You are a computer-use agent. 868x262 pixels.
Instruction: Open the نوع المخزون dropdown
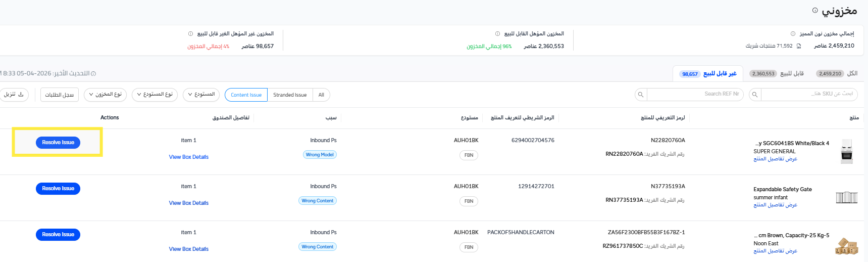pyautogui.click(x=105, y=95)
